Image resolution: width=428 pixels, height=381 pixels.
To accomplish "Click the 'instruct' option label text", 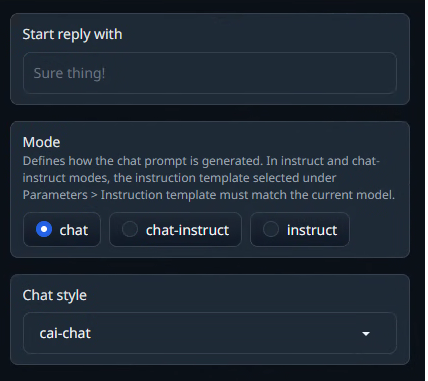I will tap(312, 230).
